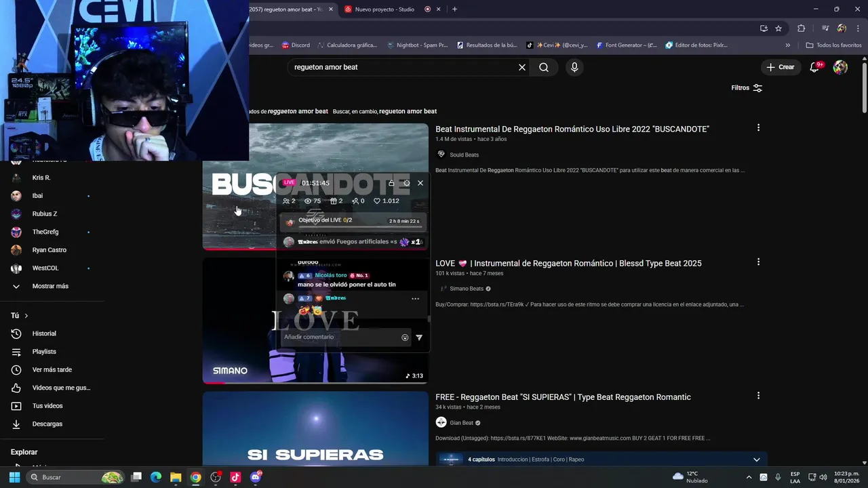This screenshot has width=868, height=488.
Task: Expand subscriptions with Mostrar más
Action: click(52, 286)
